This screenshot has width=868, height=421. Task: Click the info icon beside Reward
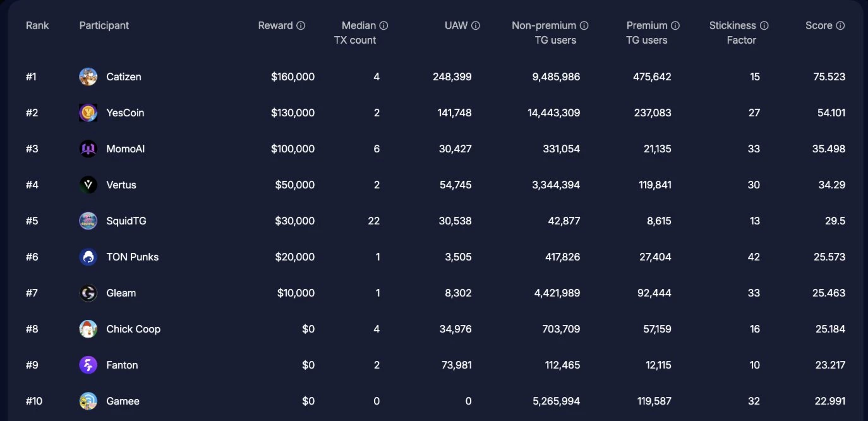pyautogui.click(x=301, y=26)
